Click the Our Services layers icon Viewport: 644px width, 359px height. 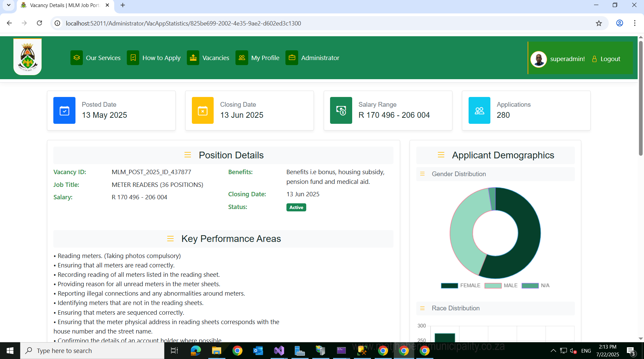pos(76,58)
